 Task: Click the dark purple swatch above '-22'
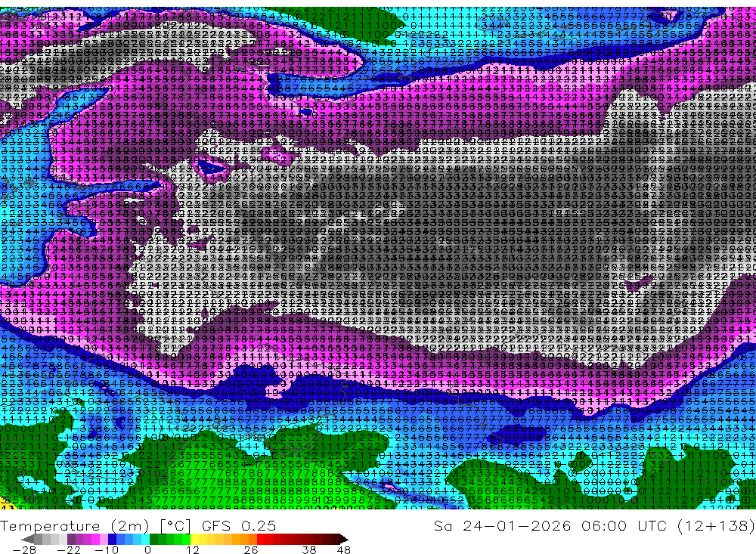tap(71, 539)
